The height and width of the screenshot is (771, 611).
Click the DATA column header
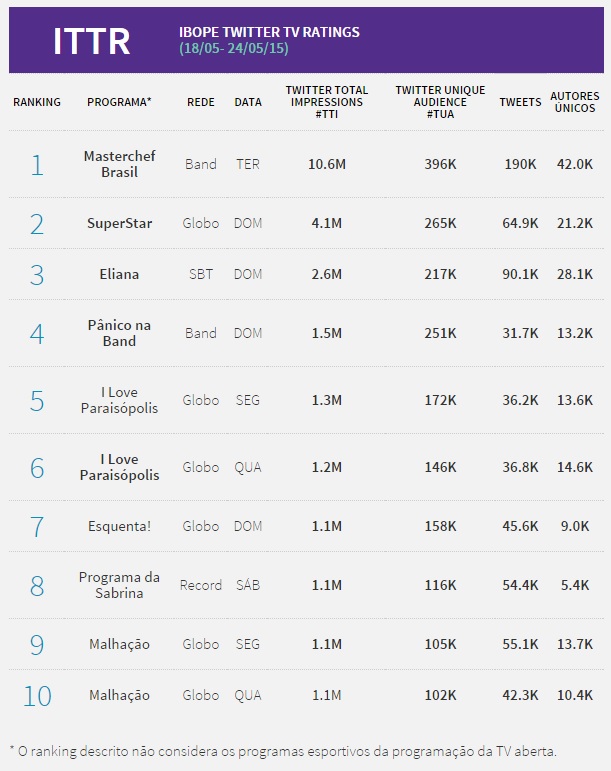[x=248, y=102]
